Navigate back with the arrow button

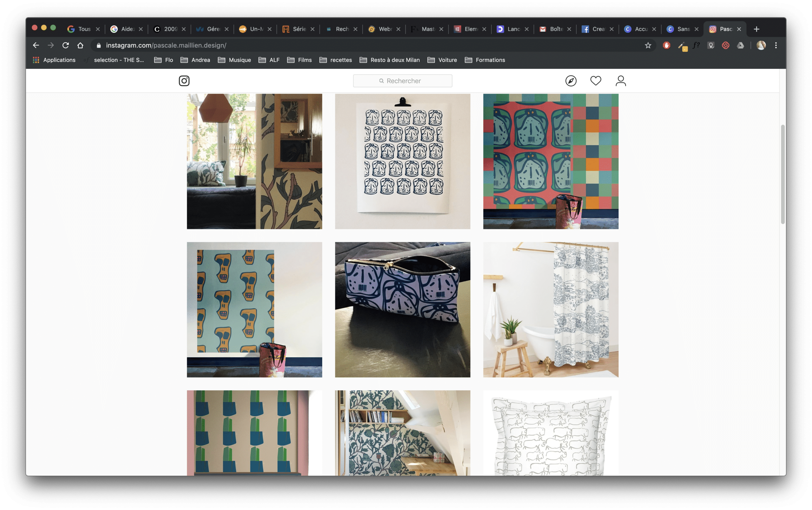pos(36,45)
